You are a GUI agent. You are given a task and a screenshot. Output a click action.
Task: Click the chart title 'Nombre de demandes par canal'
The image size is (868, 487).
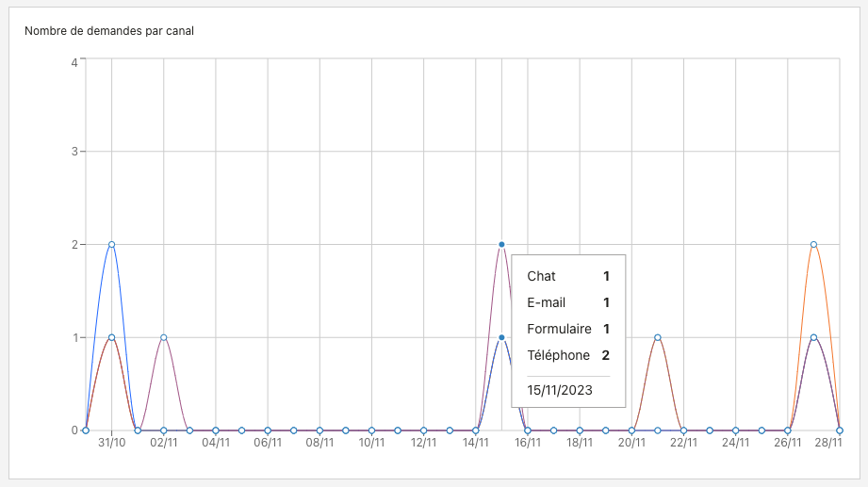click(x=109, y=30)
